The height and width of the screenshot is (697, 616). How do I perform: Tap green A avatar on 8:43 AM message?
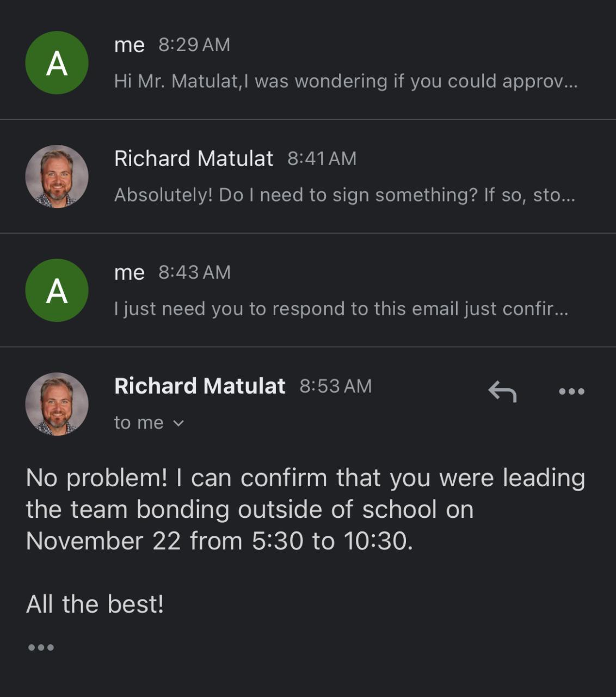tap(57, 291)
